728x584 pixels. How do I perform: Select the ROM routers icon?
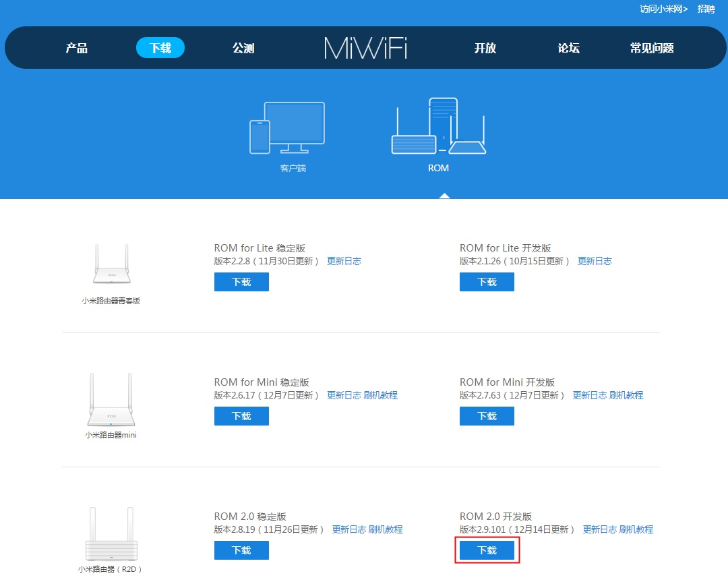439,126
